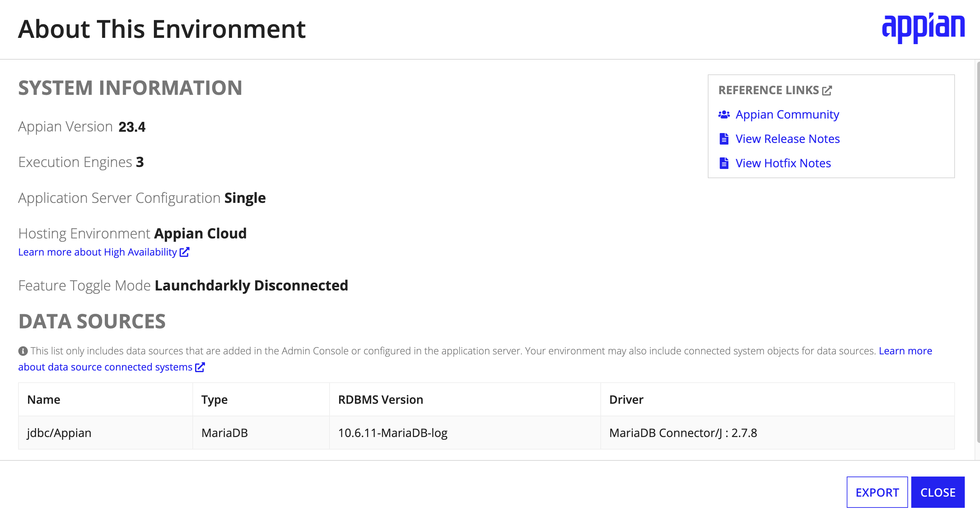Image resolution: width=980 pixels, height=521 pixels.
Task: Click the Execution Engines value 3
Action: pyautogui.click(x=140, y=162)
